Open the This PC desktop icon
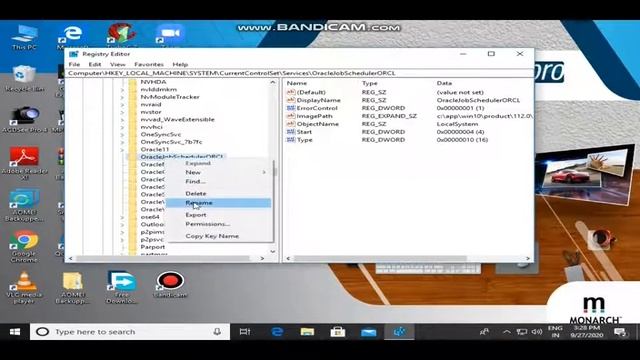640x360 pixels. tap(24, 38)
